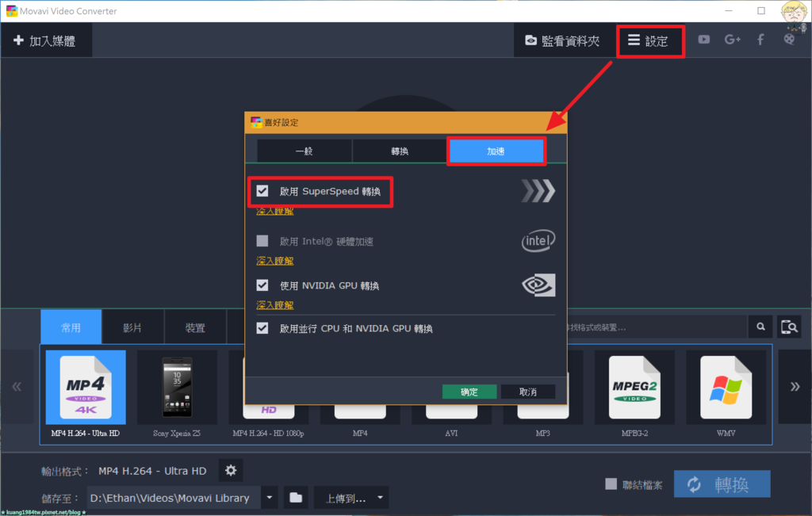Open output format settings gear icon
This screenshot has width=812, height=516.
(x=231, y=471)
